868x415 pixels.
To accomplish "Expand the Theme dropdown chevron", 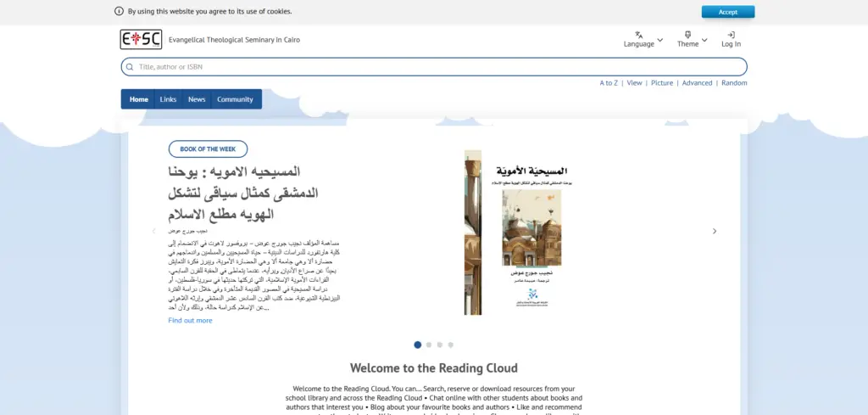I will [705, 40].
